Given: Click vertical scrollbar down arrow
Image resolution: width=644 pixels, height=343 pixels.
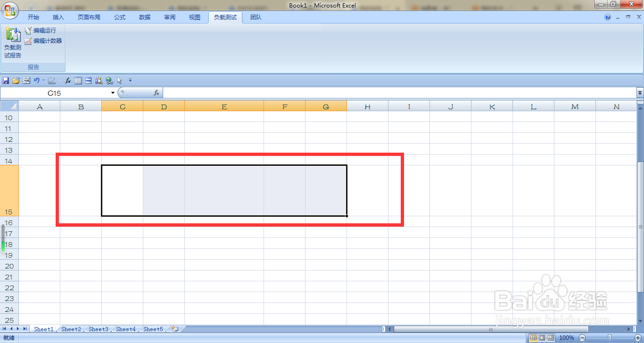Looking at the screenshot, I should 640,321.
